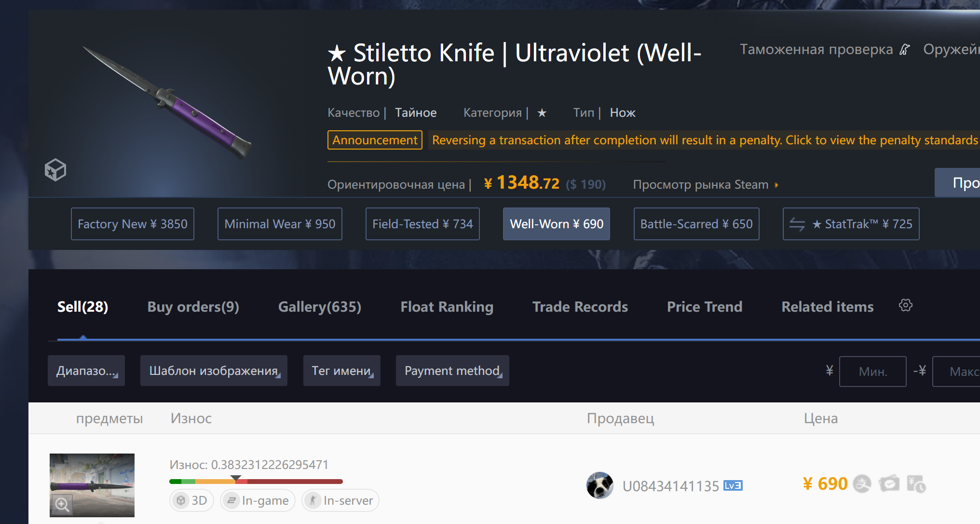Switch to the Buy orders(9) tab
980x524 pixels.
click(193, 307)
